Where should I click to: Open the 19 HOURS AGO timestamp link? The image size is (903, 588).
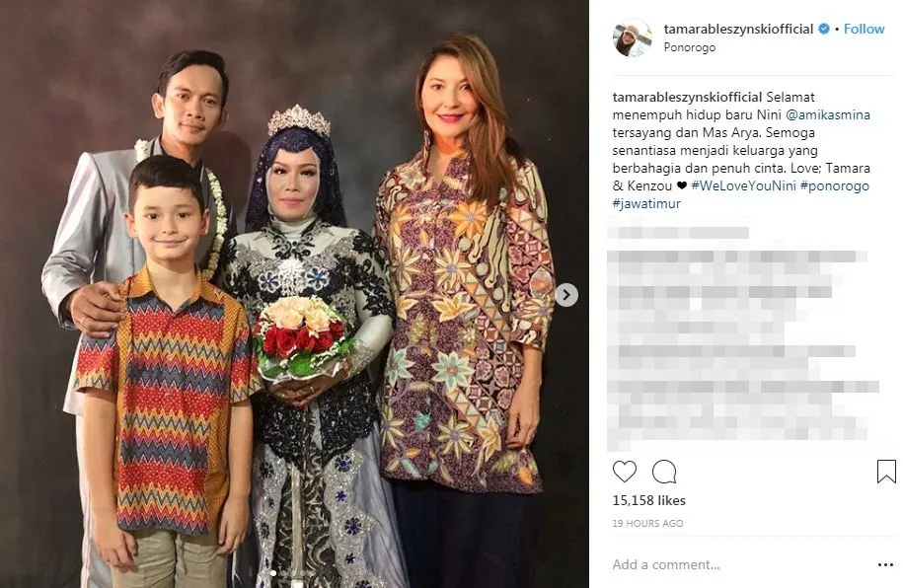(x=647, y=524)
